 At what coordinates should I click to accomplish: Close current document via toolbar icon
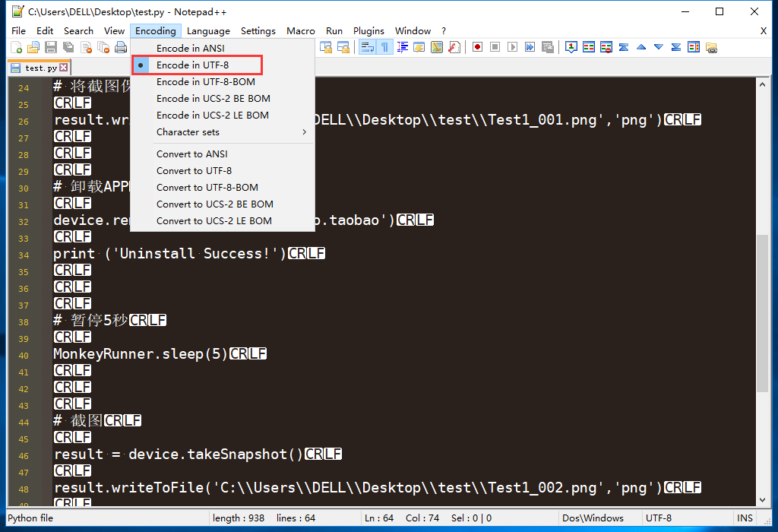point(86,48)
